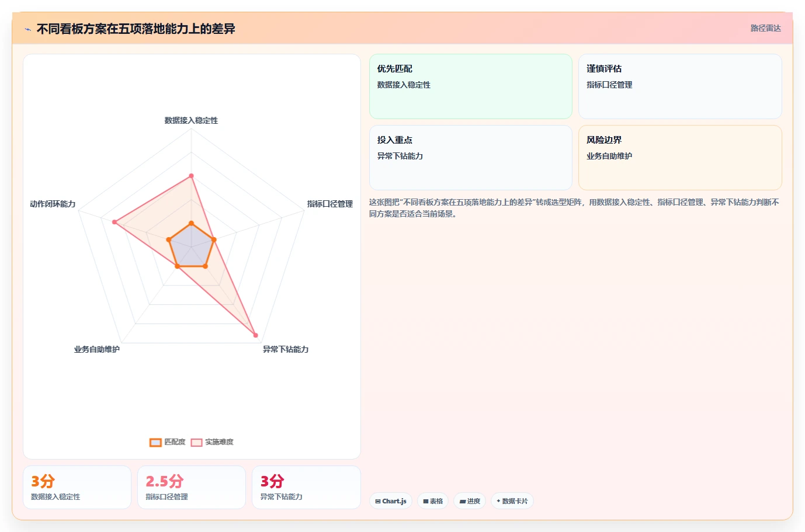Click the pink data point on 动作闭环能力 axis
The width and height of the screenshot is (805, 532).
114,222
